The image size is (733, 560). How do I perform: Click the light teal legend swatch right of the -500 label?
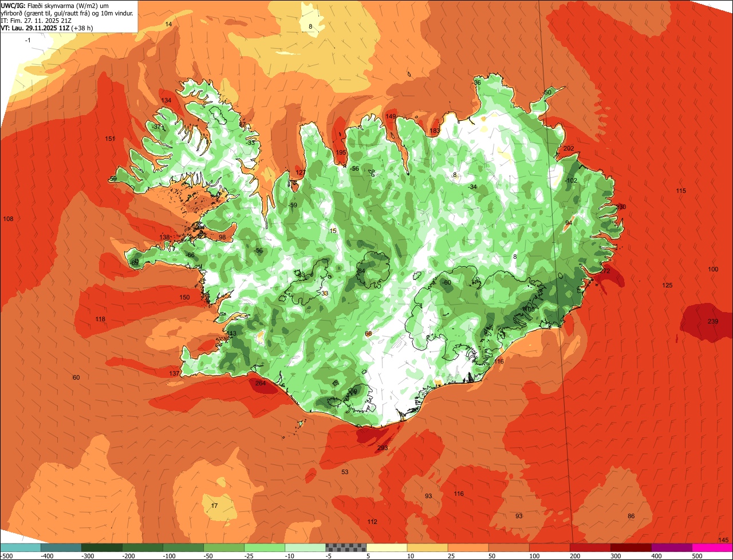point(20,547)
